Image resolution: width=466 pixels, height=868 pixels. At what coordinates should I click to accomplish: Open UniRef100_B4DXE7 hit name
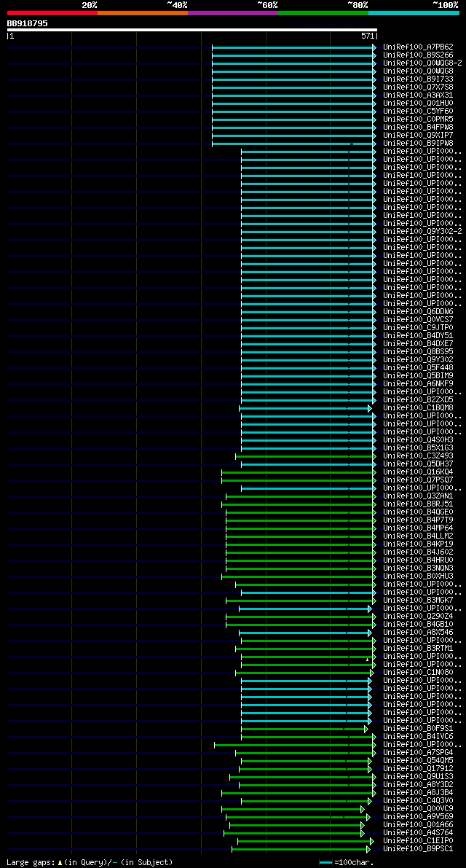coord(418,344)
